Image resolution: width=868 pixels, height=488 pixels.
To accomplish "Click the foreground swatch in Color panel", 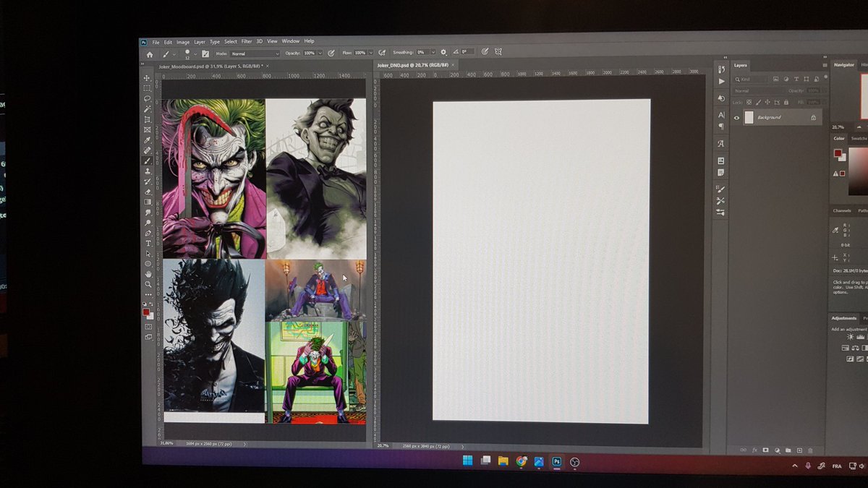I will [838, 153].
